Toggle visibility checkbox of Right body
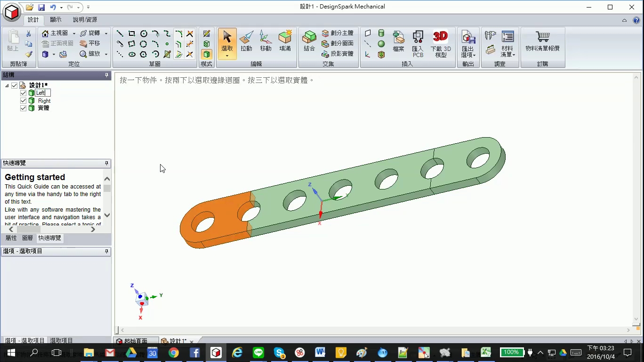Viewport: 644px width, 362px height. [x=24, y=100]
